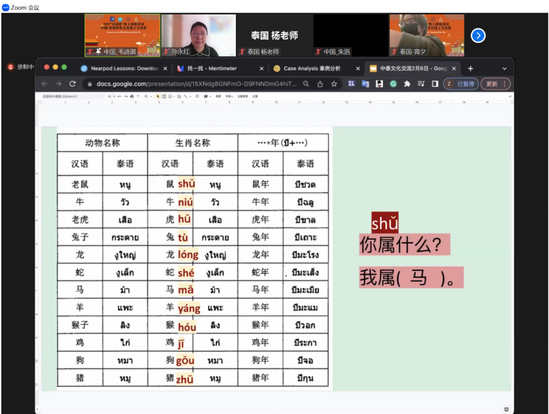This screenshot has height=414, width=549.
Task: Open a new tab with the plus button
Action: point(470,68)
